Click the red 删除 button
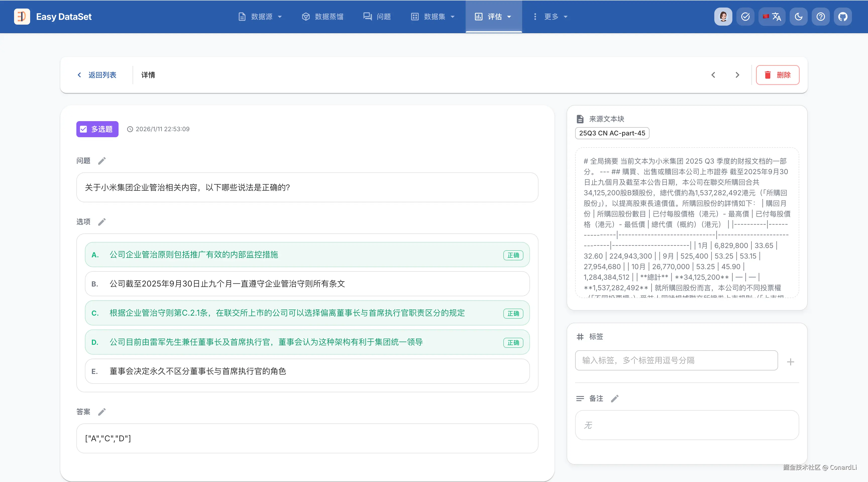868x482 pixels. [777, 75]
